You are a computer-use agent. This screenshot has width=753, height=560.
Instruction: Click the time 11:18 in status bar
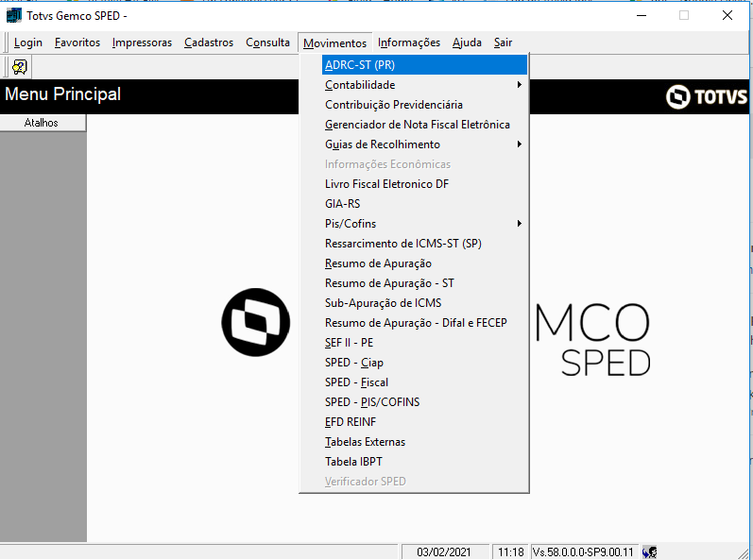click(510, 552)
